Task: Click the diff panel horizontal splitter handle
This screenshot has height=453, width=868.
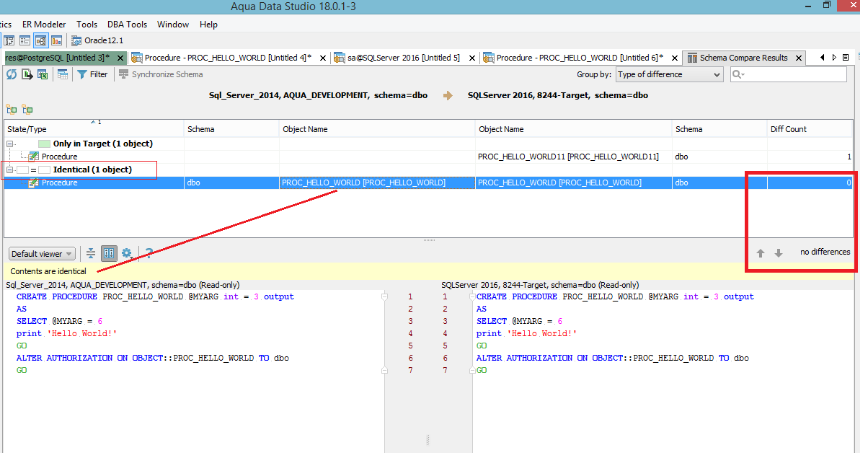Action: pos(428,239)
